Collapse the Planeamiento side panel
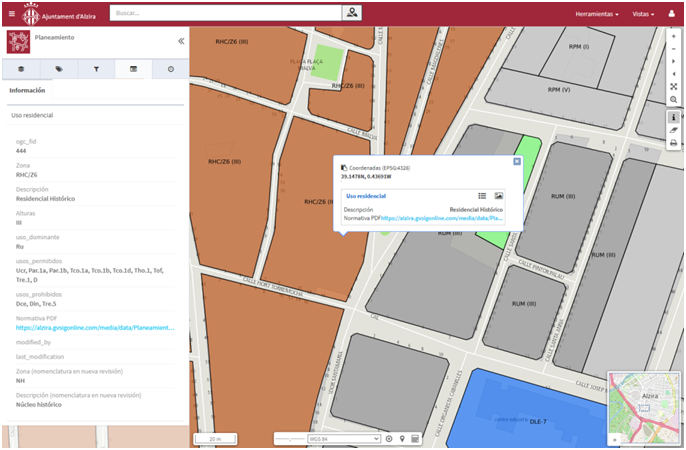Viewport: 686px width, 450px height. click(x=181, y=41)
